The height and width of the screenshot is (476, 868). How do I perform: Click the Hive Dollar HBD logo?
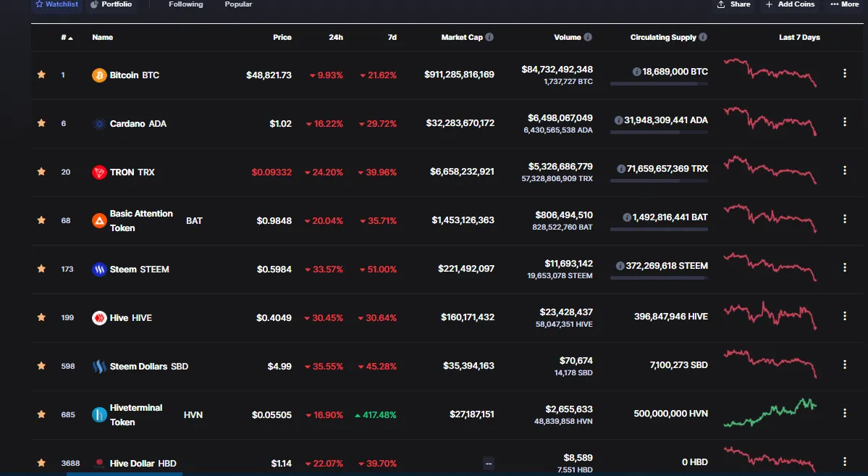(99, 463)
